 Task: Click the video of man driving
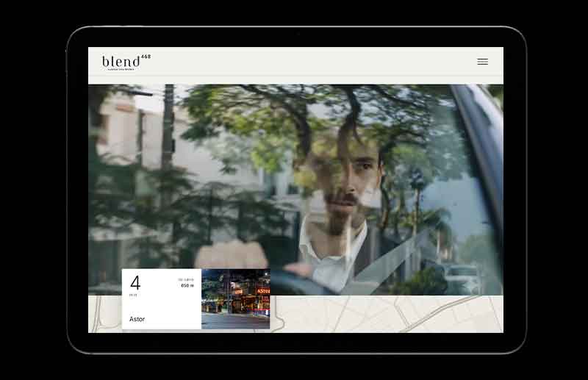295,190
